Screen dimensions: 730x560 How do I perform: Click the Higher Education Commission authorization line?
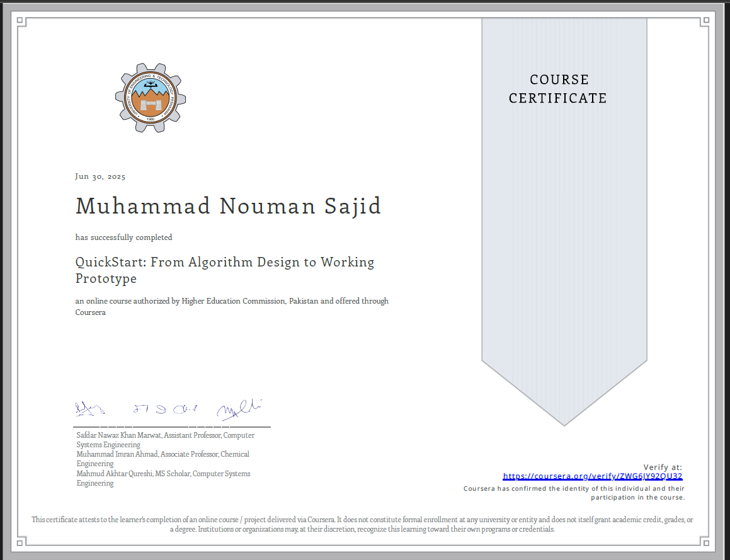(232, 306)
